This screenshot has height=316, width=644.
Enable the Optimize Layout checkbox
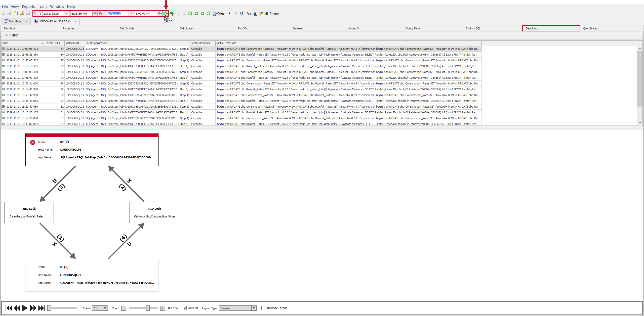263,308
